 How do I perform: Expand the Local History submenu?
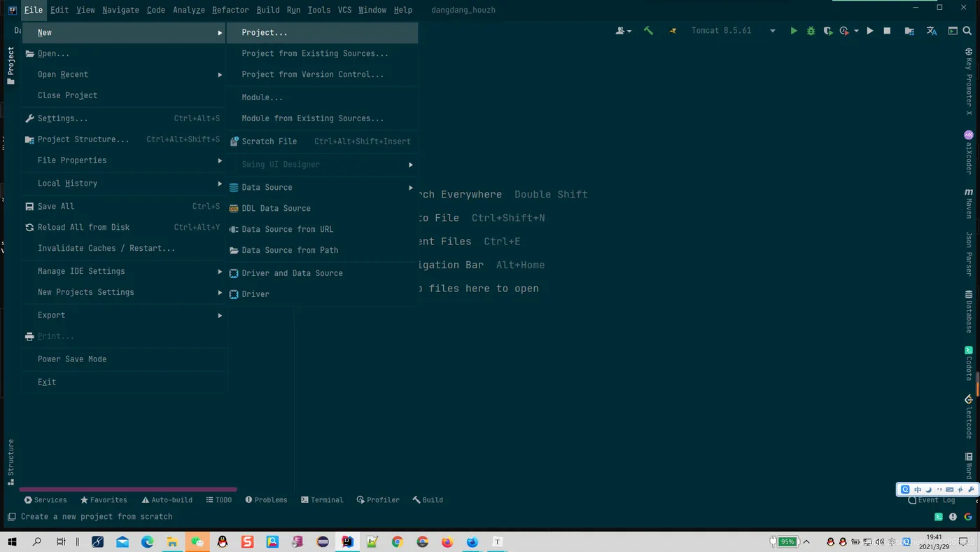(125, 184)
